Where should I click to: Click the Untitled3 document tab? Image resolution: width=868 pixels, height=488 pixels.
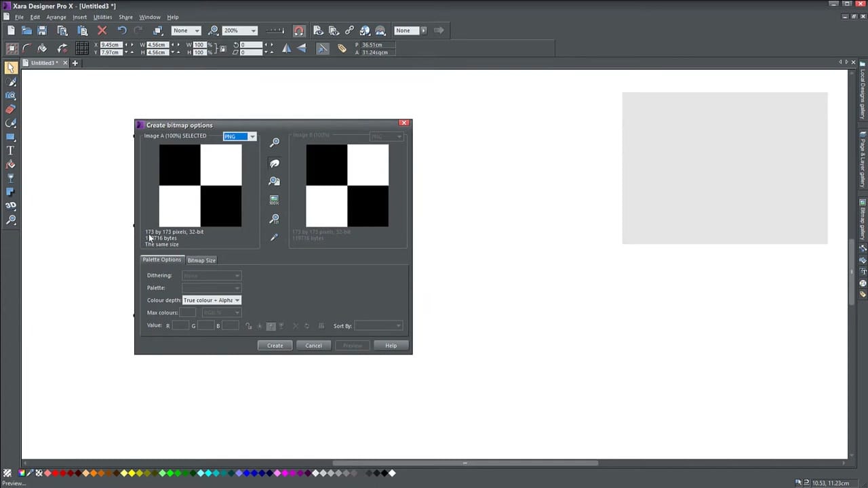coord(42,62)
